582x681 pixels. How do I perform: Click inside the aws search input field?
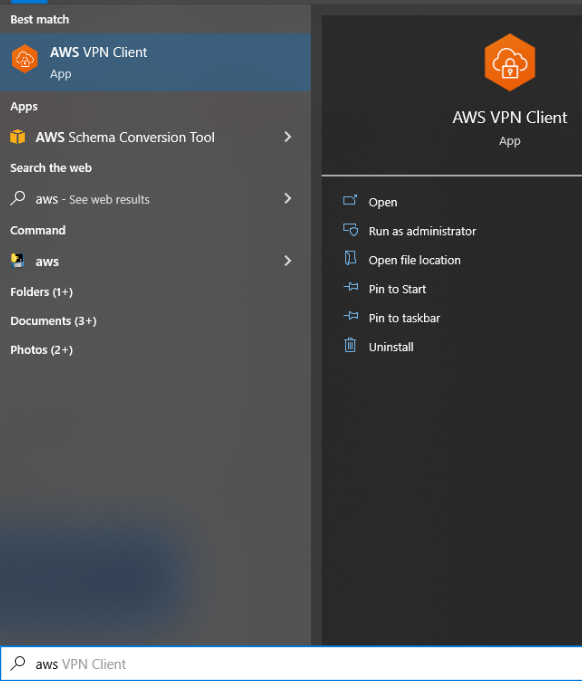291,663
